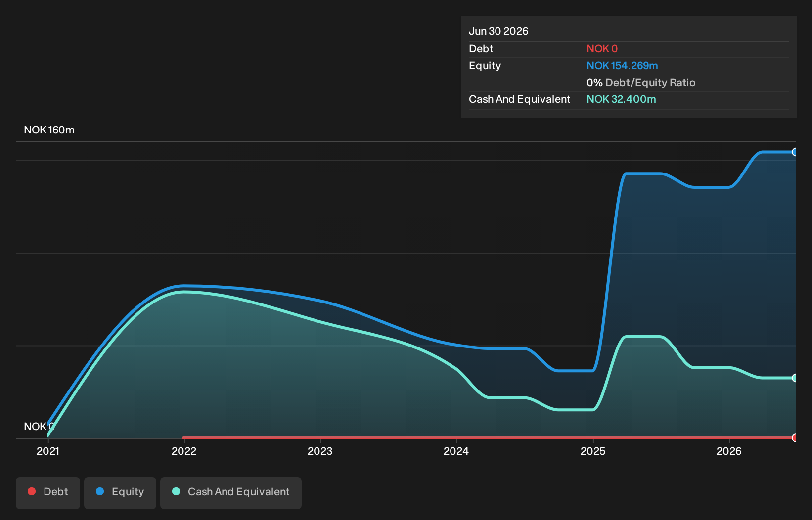Click the 2023 x-axis label

click(x=320, y=451)
